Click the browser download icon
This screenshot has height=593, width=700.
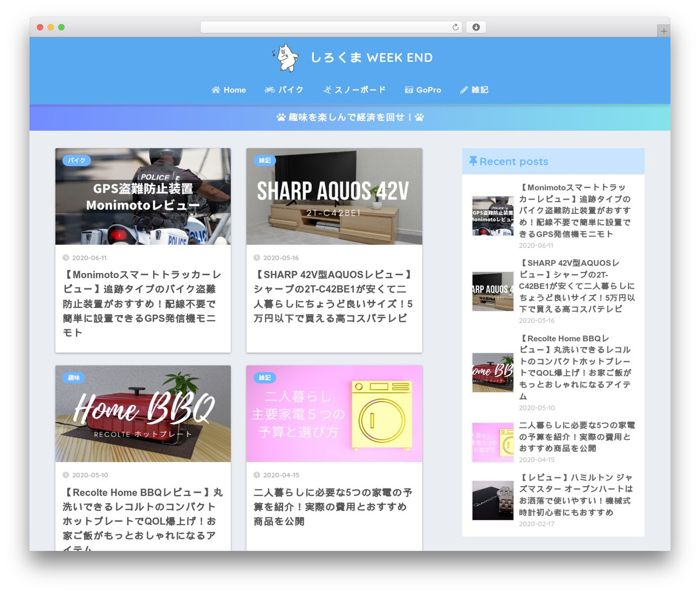point(476,27)
